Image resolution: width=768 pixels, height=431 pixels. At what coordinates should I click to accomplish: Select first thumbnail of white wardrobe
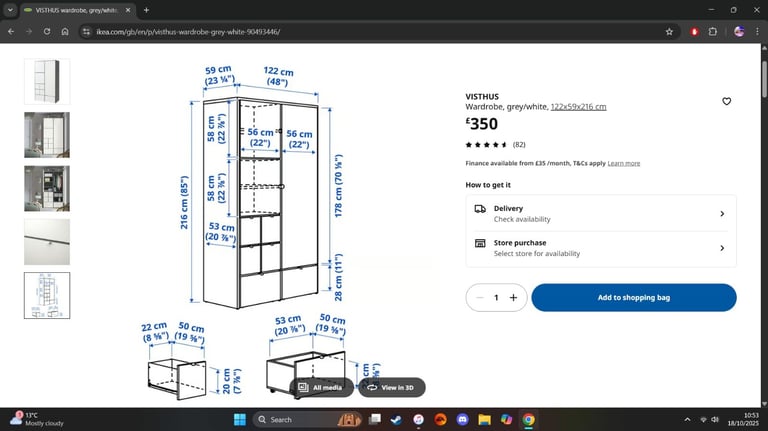pos(47,81)
